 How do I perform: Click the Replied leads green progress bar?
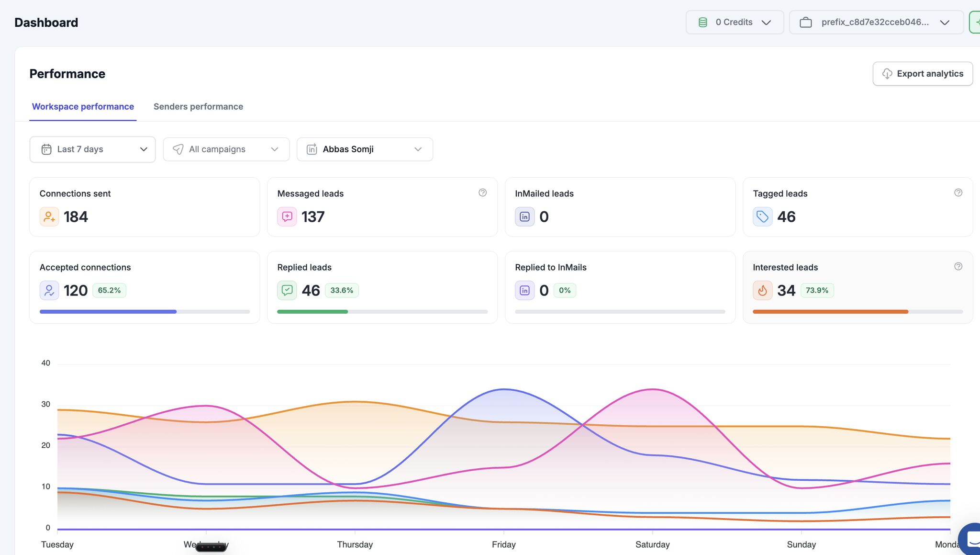pos(312,312)
